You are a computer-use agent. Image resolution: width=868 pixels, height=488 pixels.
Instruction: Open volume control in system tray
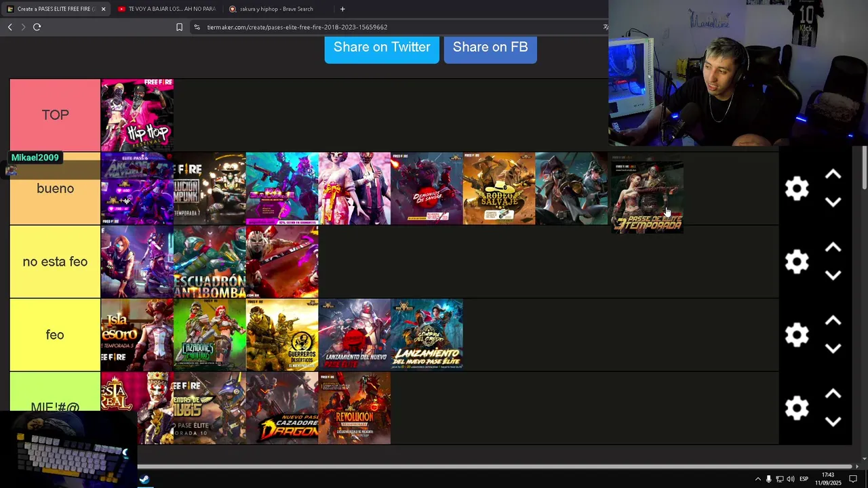pos(790,479)
